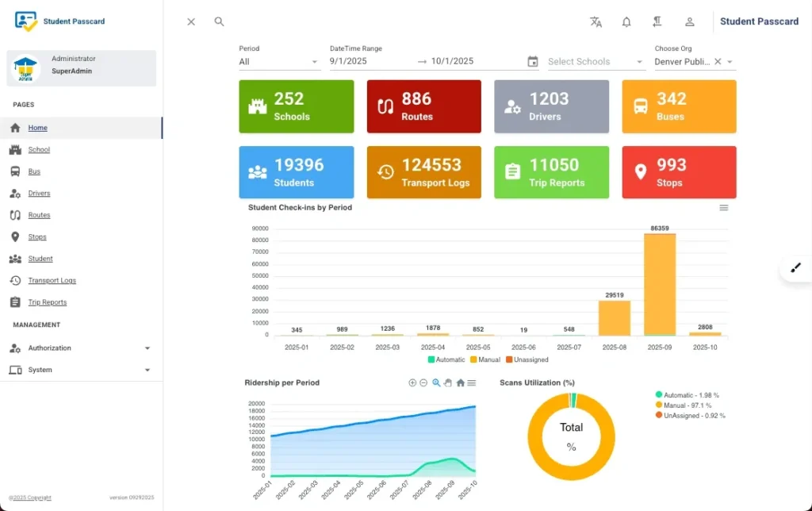Toggle Unassigned series in check-ins legend

(x=527, y=359)
